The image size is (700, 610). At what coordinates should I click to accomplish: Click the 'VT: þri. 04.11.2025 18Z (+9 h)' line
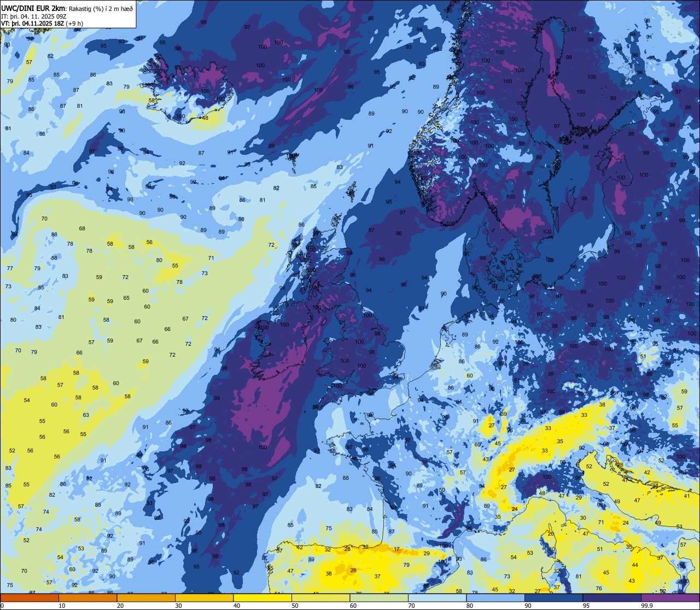[42, 24]
